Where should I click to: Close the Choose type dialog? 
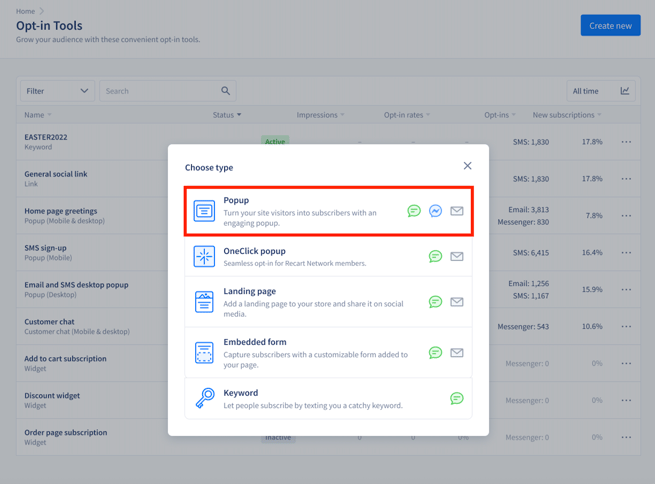click(467, 166)
